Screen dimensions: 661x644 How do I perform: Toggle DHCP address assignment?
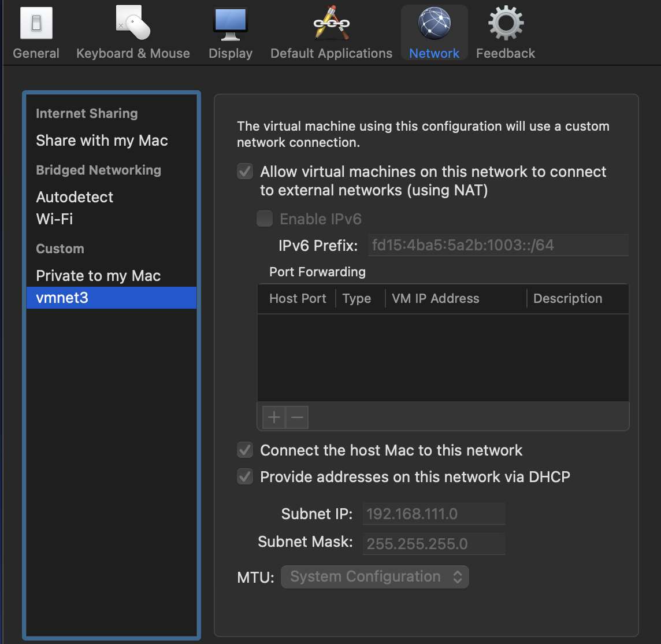(244, 476)
